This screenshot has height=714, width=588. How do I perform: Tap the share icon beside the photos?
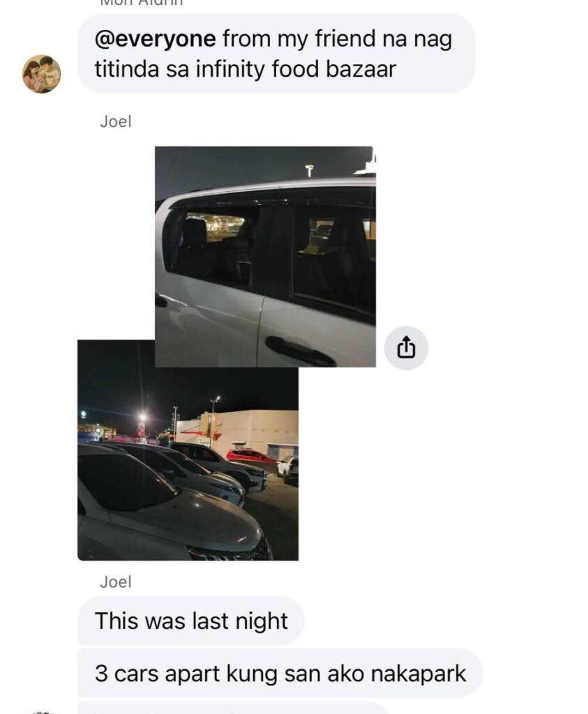tap(406, 348)
